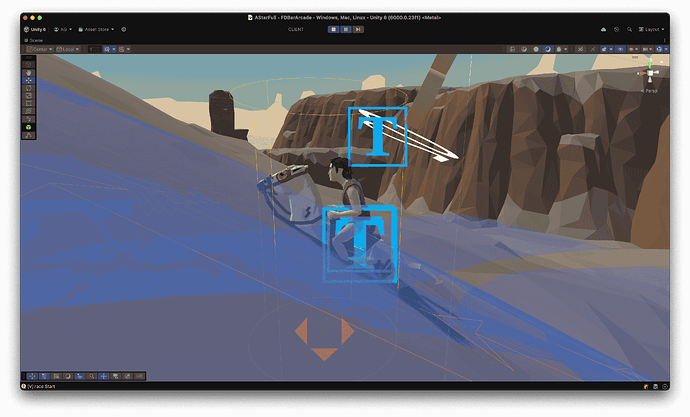The image size is (690, 417).
Task: Toggle the scene effects button
Action: tap(604, 49)
